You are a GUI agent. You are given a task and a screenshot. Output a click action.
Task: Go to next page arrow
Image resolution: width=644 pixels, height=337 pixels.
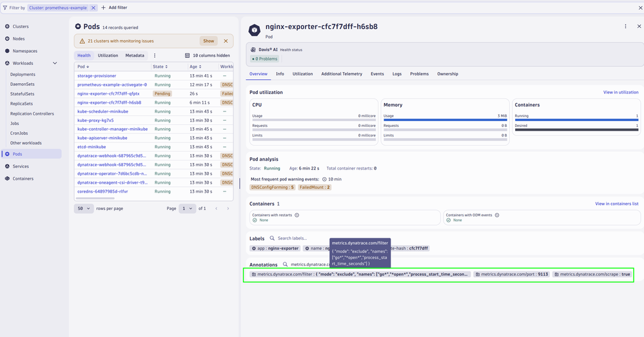click(x=228, y=209)
